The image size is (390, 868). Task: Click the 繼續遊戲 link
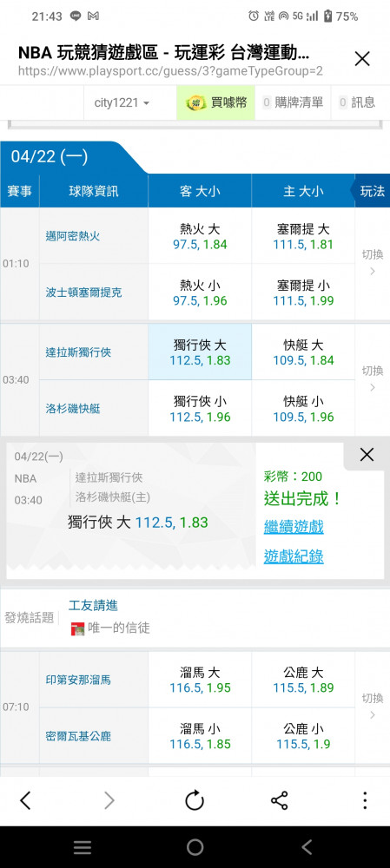(294, 527)
